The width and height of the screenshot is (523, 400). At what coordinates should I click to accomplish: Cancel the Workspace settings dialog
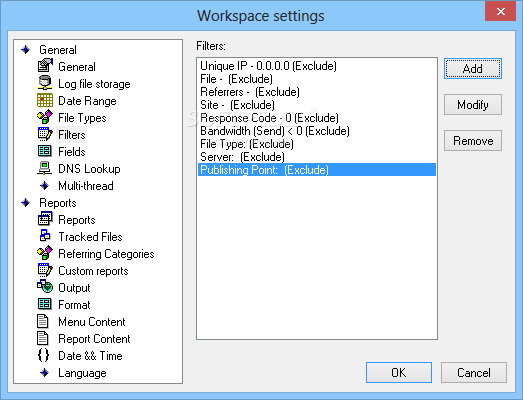coord(474,373)
